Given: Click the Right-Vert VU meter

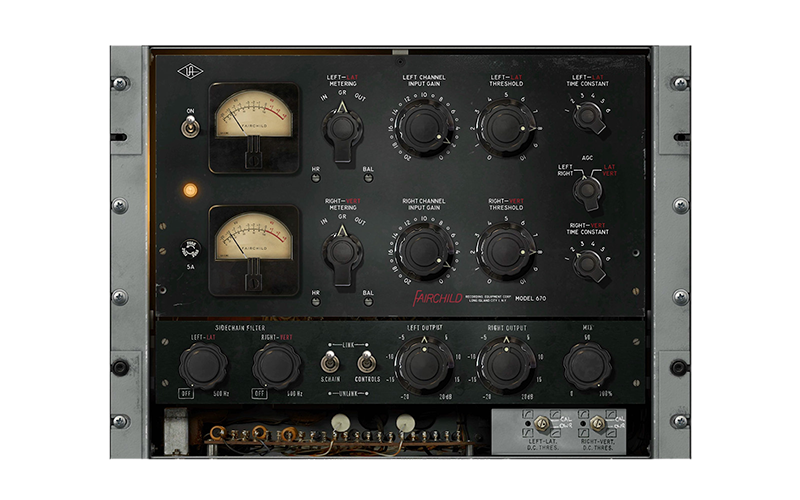Looking at the screenshot, I should pyautogui.click(x=254, y=251).
